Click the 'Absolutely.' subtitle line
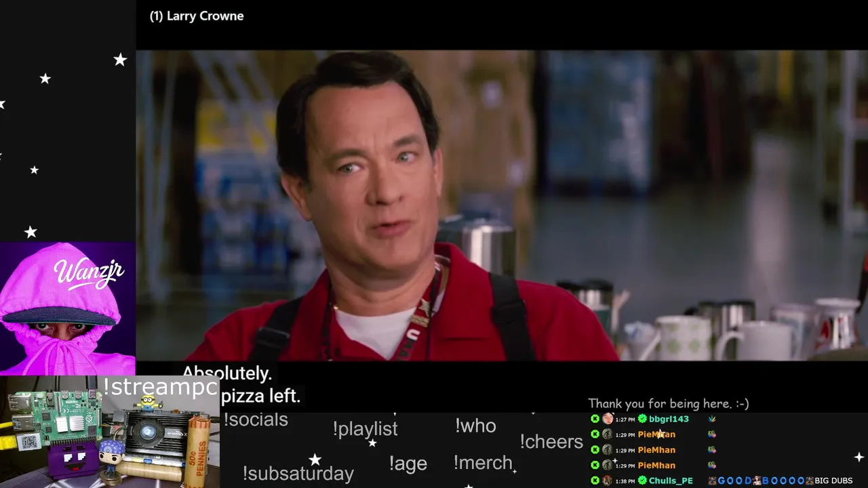The image size is (868, 488). 227,373
